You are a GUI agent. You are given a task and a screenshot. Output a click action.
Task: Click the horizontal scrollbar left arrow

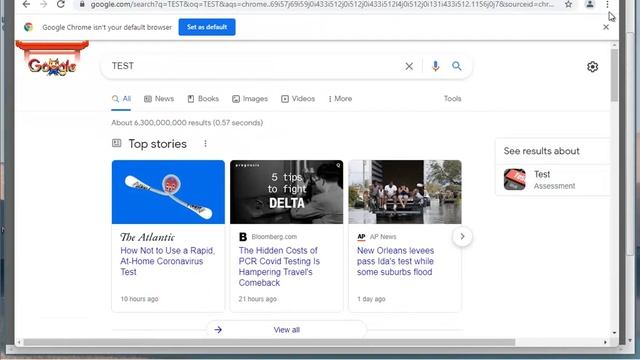[x=19, y=342]
